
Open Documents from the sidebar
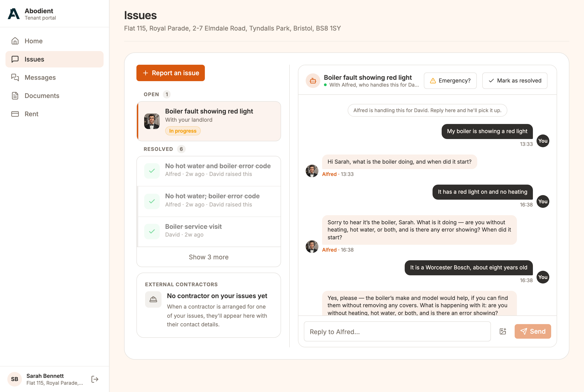point(55,96)
